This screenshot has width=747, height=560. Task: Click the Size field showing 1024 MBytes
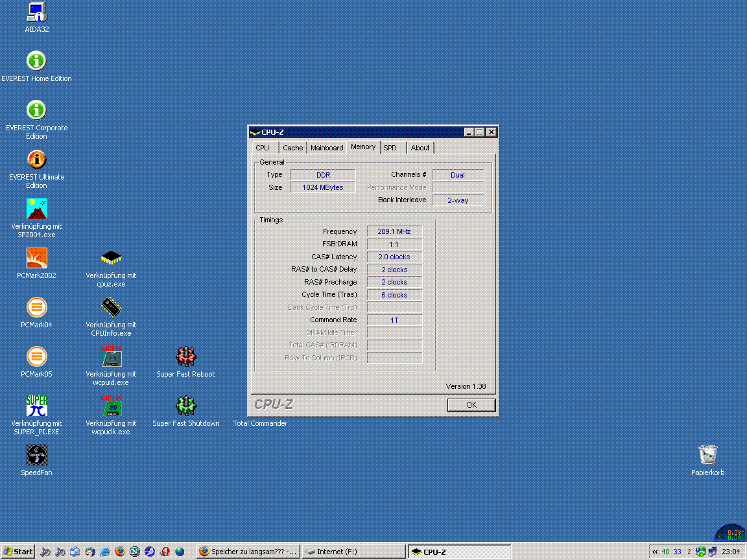coord(323,187)
